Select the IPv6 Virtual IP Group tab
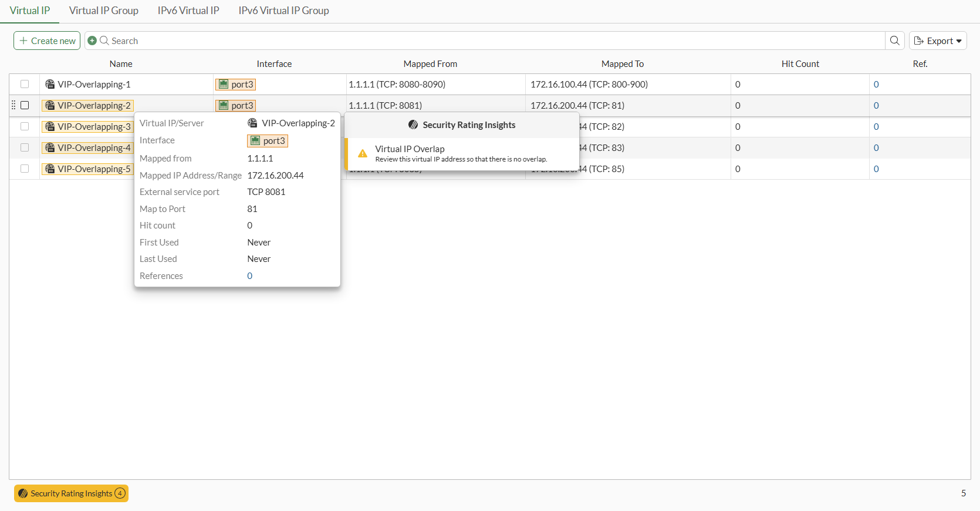This screenshot has width=980, height=511. coord(283,11)
